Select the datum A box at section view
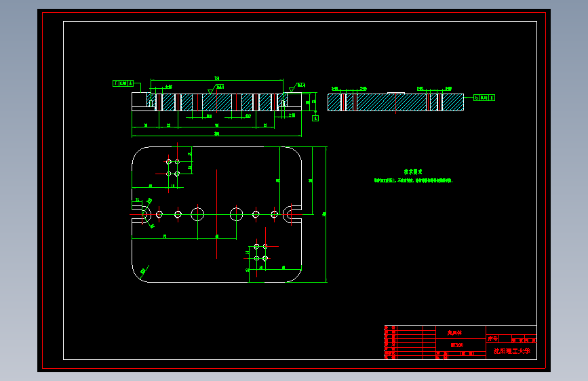 click(x=315, y=118)
